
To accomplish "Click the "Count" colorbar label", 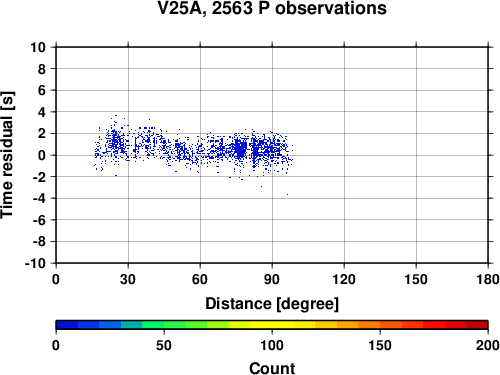I will [x=272, y=368].
